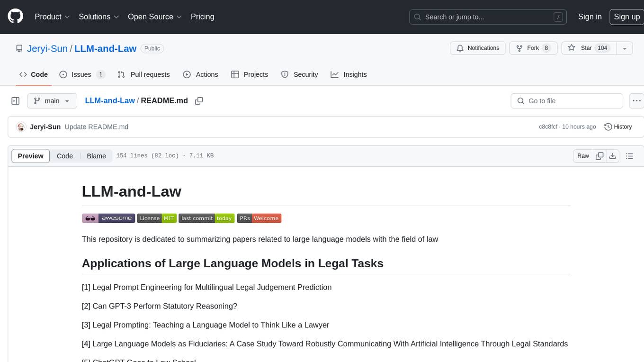Click the PRs Welcome badge
Image resolution: width=644 pixels, height=362 pixels.
pos(259,218)
